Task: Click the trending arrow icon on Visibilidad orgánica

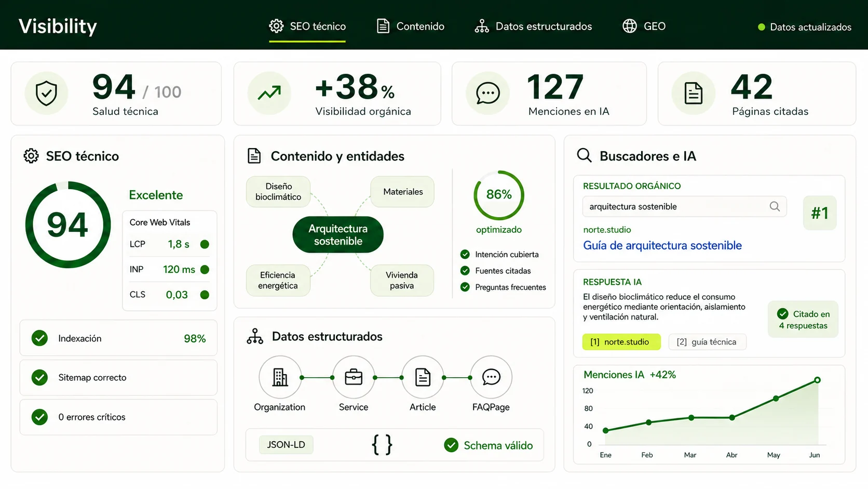Action: coord(269,94)
